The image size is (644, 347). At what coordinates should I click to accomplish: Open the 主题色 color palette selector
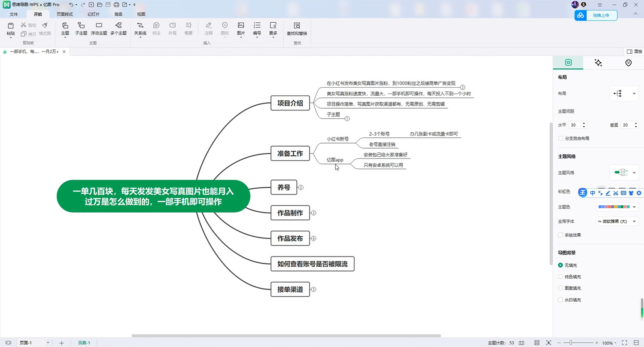tap(617, 207)
